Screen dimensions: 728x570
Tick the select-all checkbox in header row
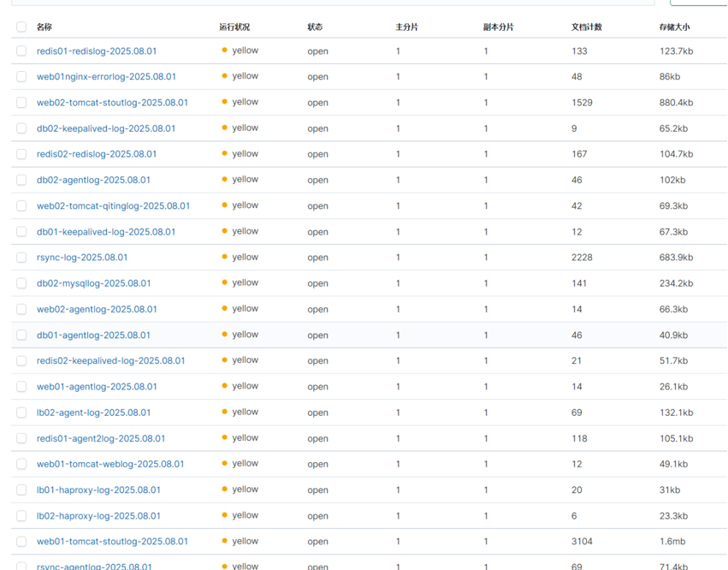(x=21, y=27)
